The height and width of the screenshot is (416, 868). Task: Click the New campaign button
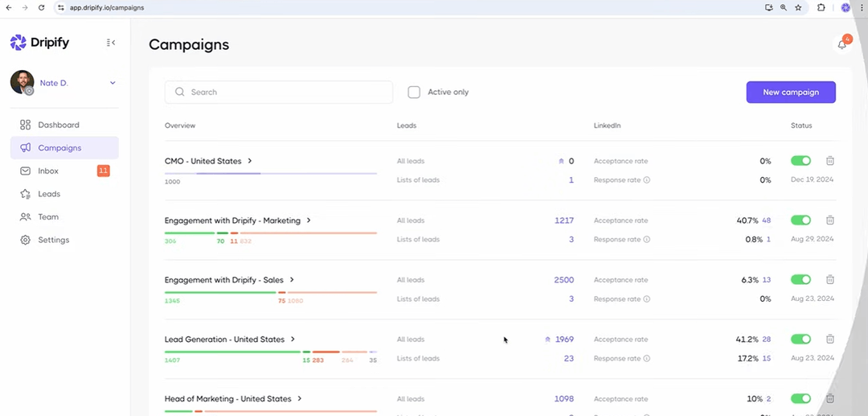[791, 92]
